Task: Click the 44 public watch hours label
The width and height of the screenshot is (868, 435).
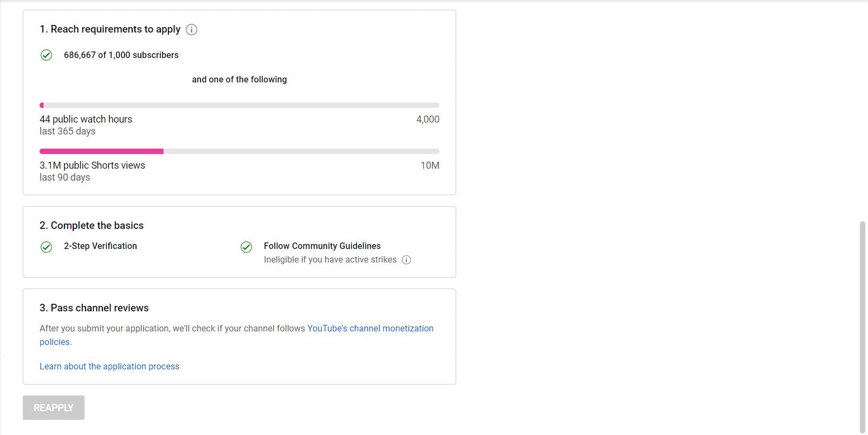Action: pos(86,119)
